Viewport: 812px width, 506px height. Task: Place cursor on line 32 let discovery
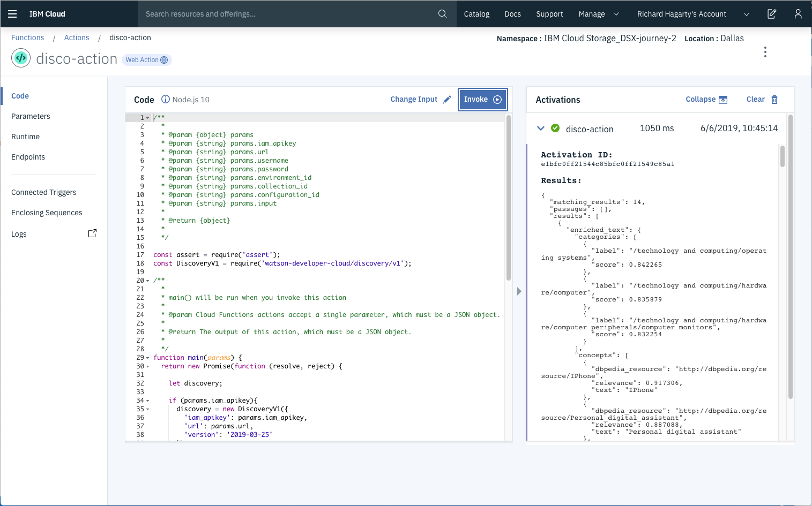(x=195, y=383)
